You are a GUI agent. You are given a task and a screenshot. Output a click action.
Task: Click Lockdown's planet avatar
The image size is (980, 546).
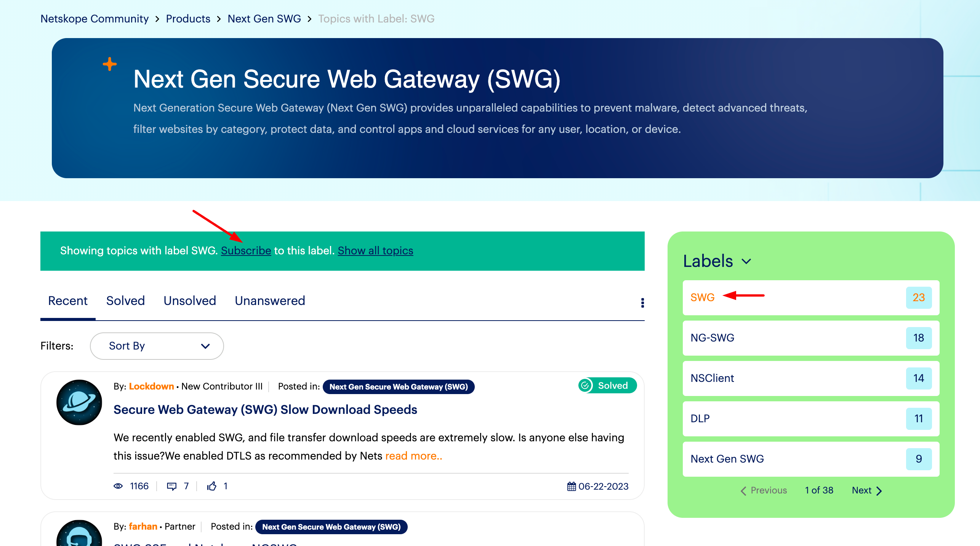[79, 402]
